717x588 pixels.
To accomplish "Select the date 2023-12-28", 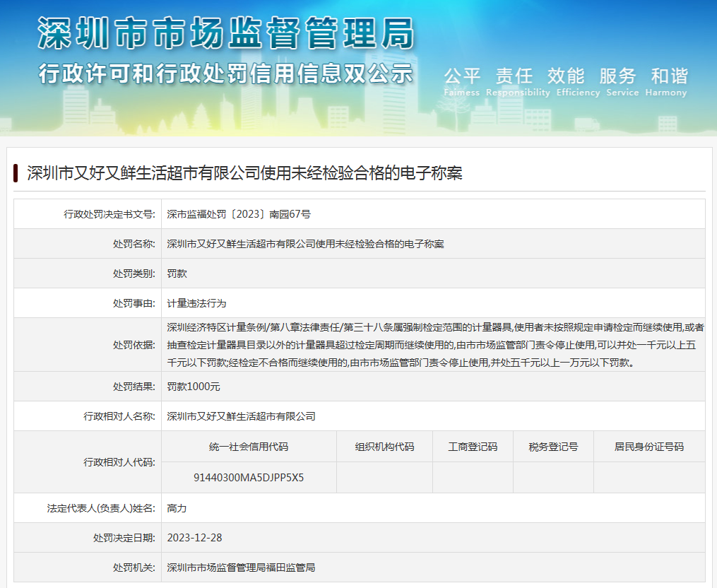I will tap(194, 538).
